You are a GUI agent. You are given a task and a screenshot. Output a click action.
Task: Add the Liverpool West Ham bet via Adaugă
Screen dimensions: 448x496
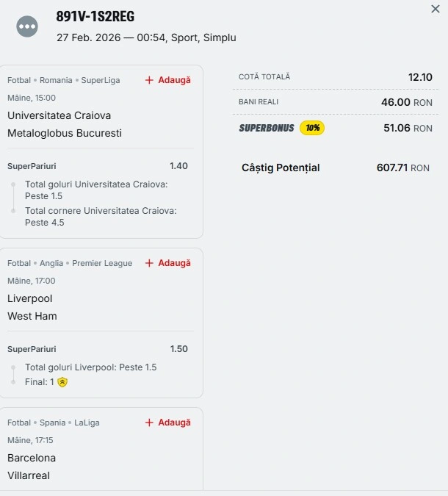174,263
